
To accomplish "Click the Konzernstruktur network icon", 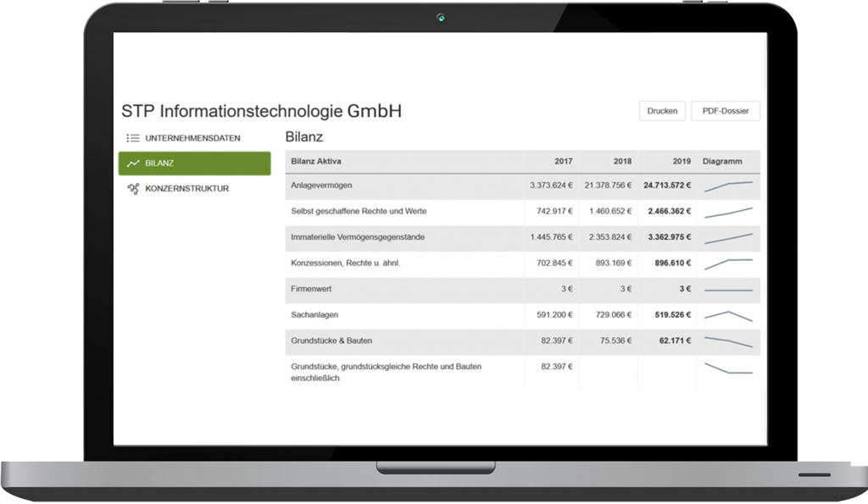I will 133,189.
